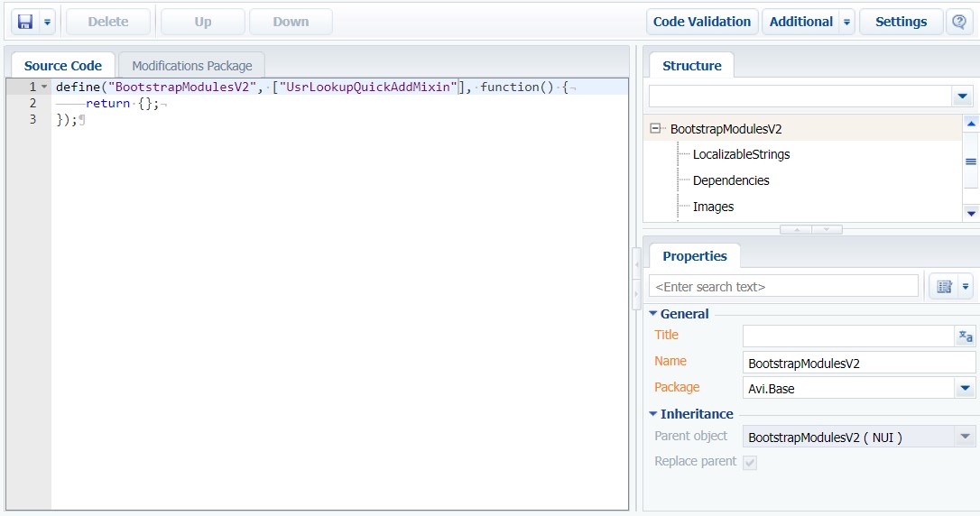Viewport: 980px width, 516px height.
Task: Click "BootstrapModulesV2" string in define call
Action: pos(182,87)
